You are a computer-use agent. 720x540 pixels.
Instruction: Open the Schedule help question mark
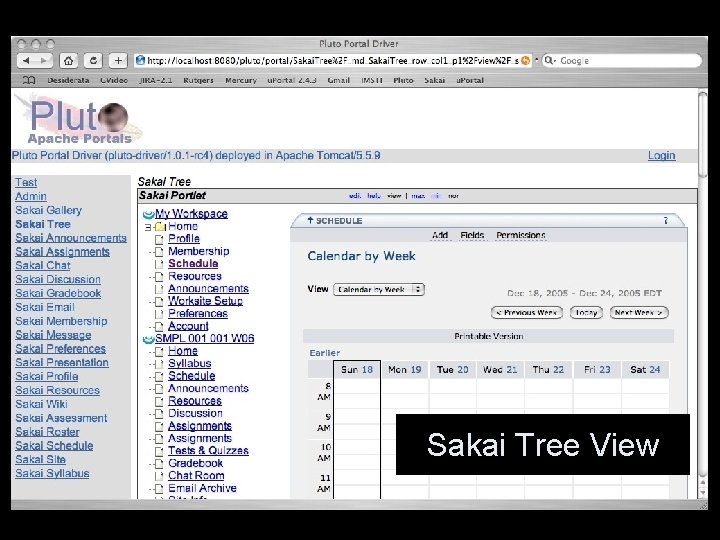click(x=666, y=221)
